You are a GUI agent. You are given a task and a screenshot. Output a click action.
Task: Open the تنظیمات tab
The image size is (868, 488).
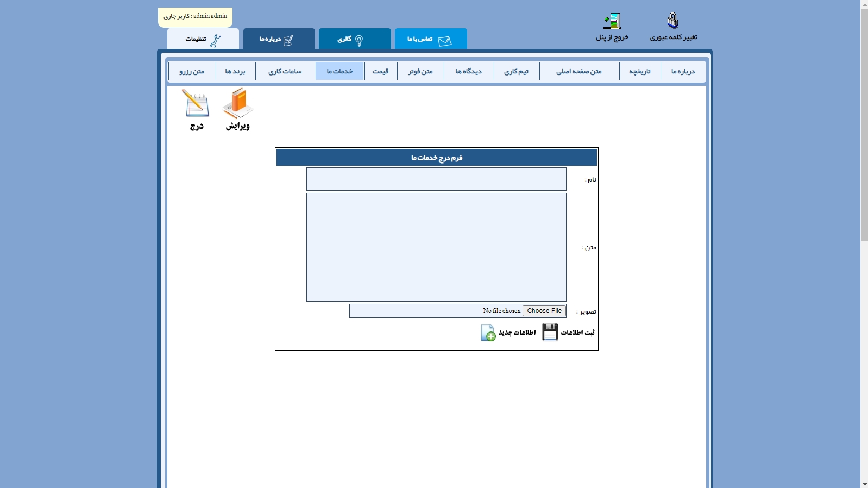203,39
